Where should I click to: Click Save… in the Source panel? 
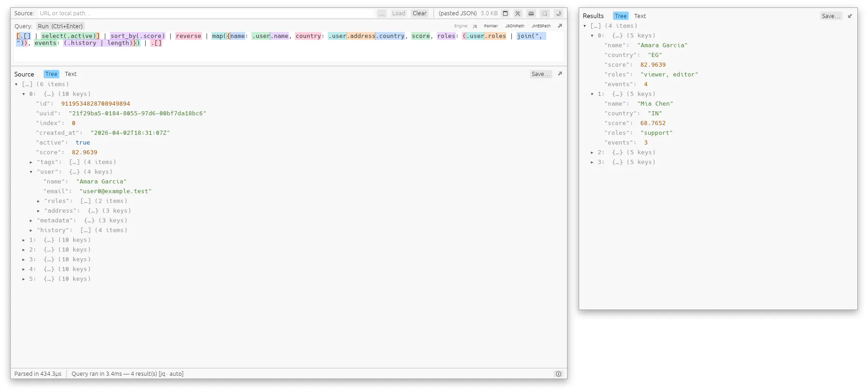point(541,74)
